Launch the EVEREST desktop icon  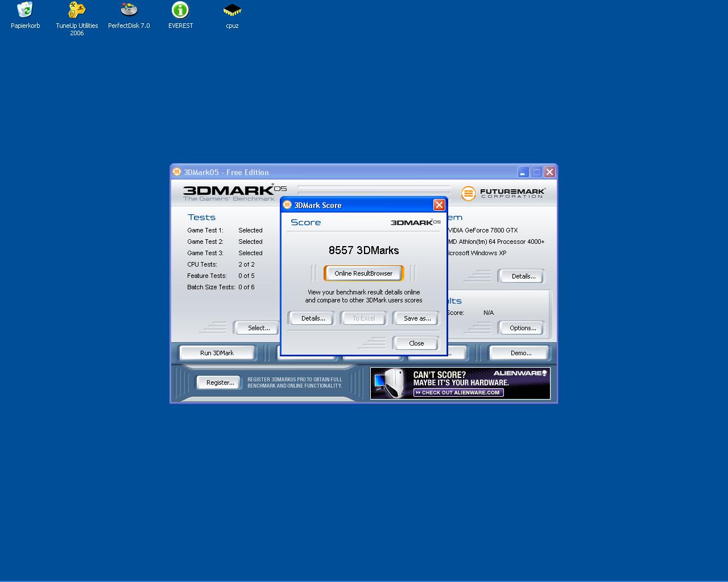point(180,15)
